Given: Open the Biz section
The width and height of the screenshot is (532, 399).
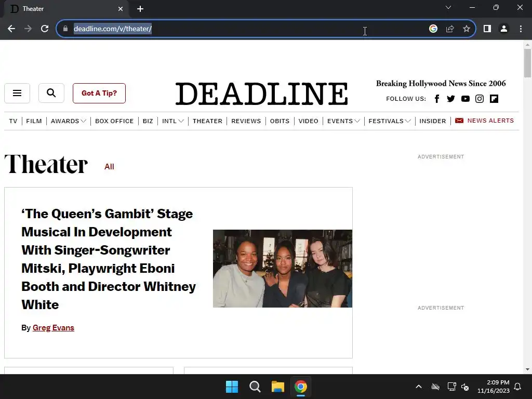Looking at the screenshot, I should click(x=148, y=121).
